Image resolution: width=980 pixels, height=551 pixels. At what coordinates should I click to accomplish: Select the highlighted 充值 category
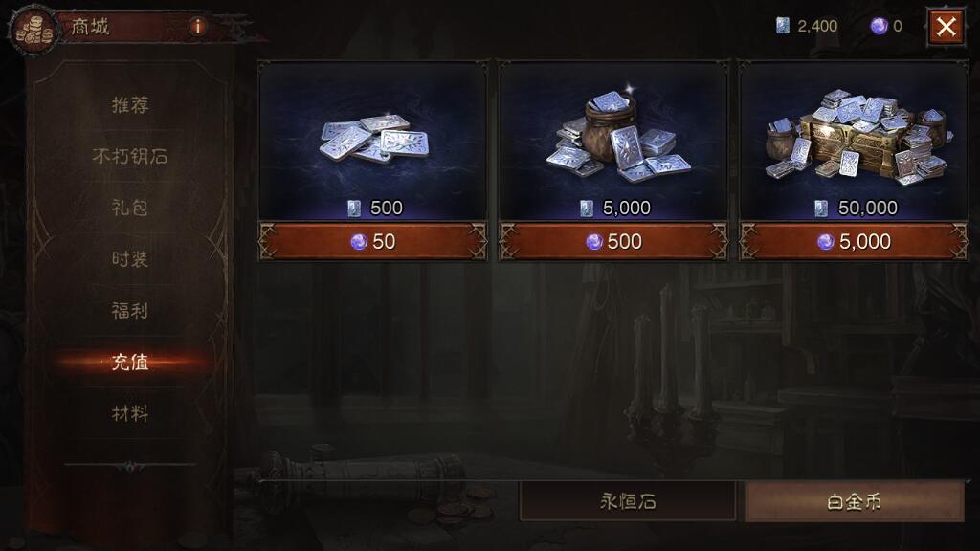pos(130,362)
